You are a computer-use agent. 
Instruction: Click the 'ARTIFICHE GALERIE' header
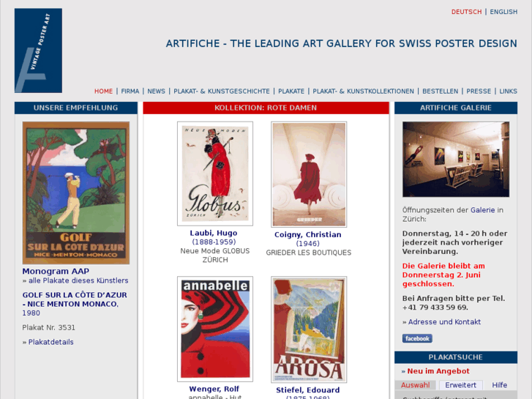456,108
